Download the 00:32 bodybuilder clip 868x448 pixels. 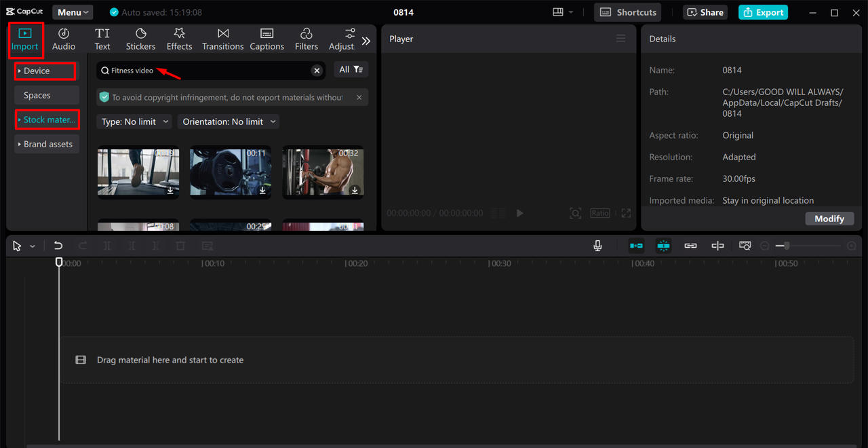[355, 191]
